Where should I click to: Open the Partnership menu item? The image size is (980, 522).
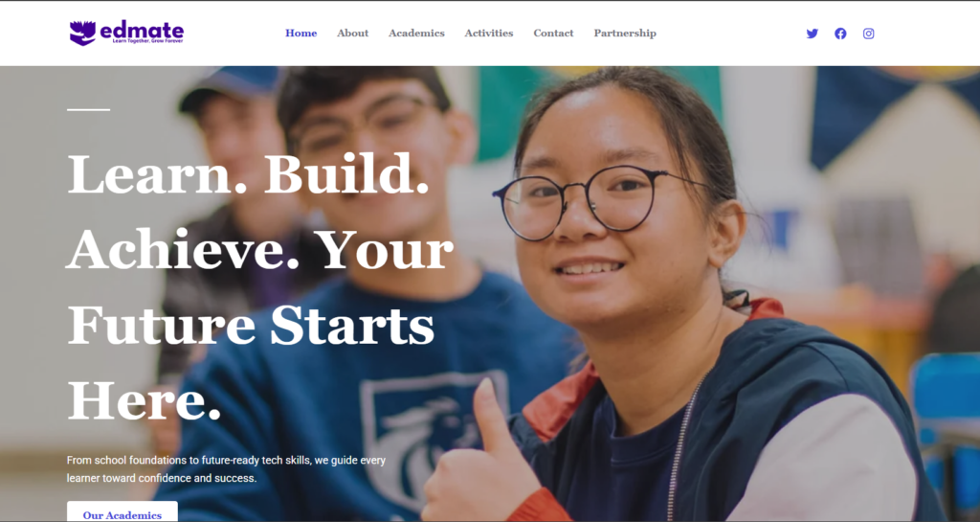[625, 34]
